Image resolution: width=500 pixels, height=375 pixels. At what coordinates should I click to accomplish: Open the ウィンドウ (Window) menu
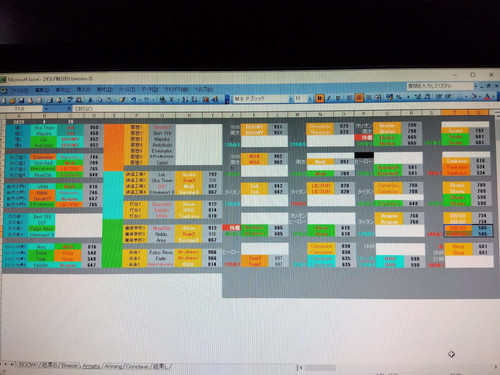point(176,90)
